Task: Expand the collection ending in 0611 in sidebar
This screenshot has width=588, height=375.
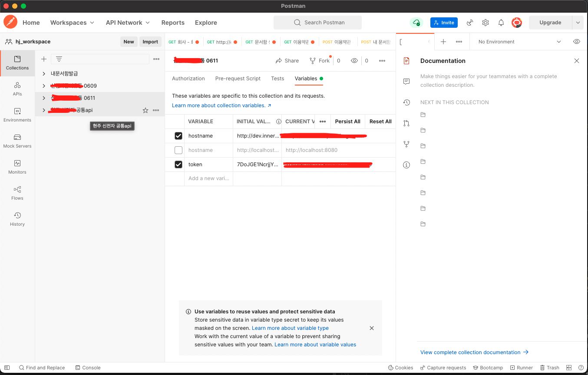Action: [44, 98]
